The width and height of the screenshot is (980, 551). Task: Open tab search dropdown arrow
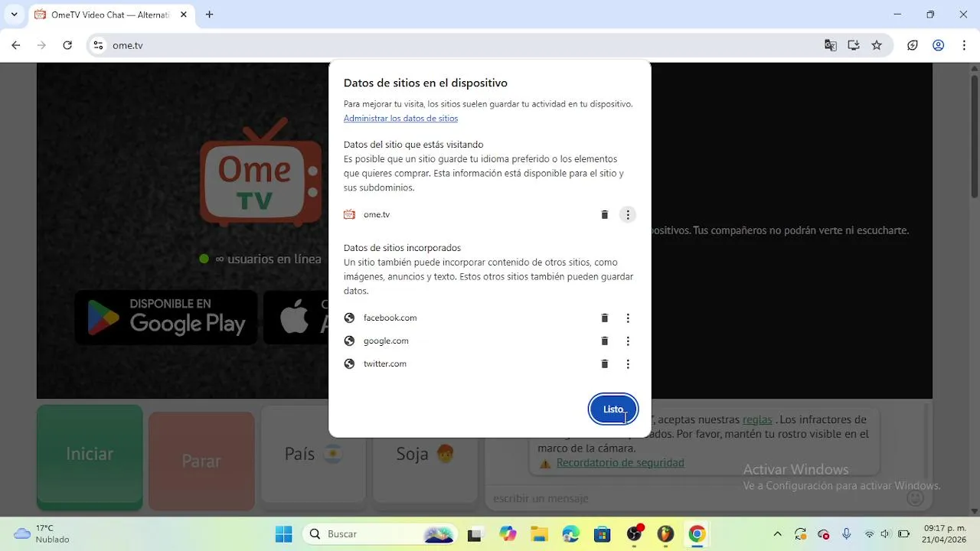[x=14, y=15]
